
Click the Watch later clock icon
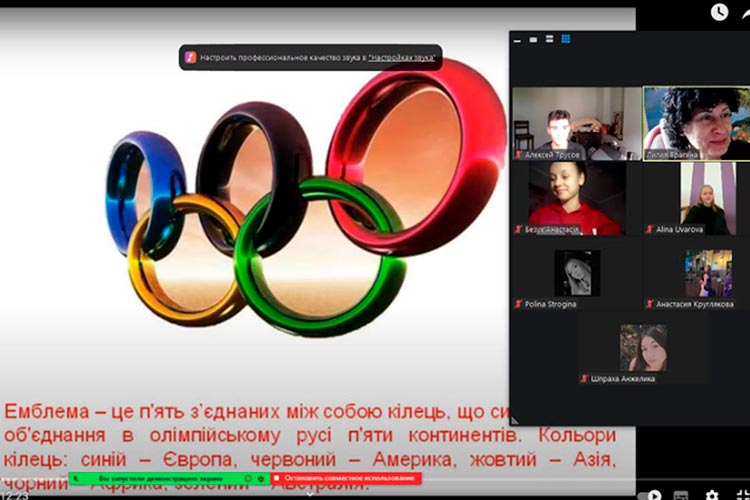coord(719,12)
